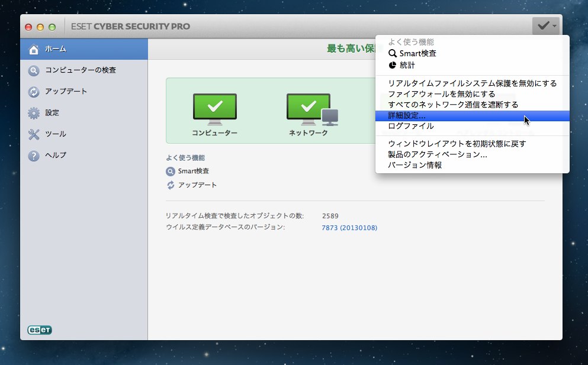The height and width of the screenshot is (365, 588).
Task: Open 詳細設定... from the menu
Action: tap(472, 116)
